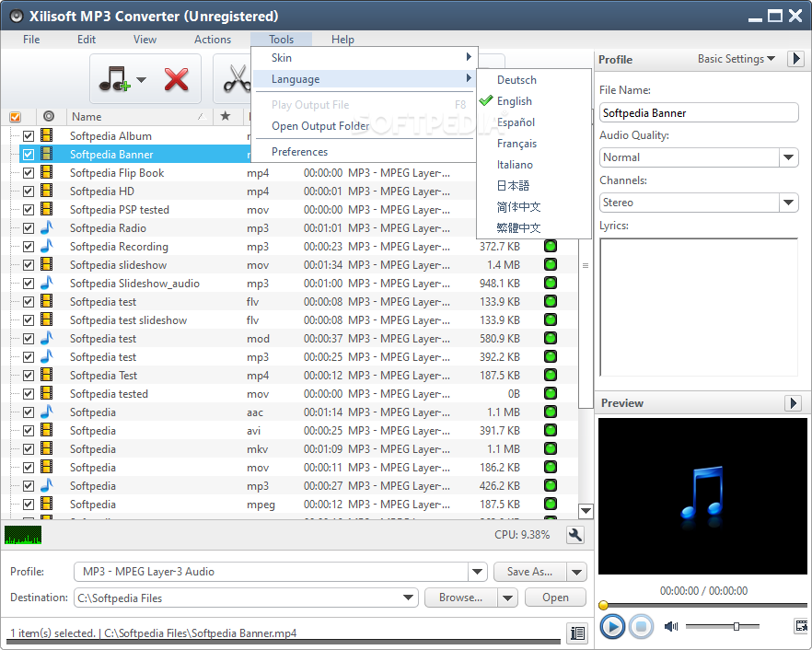The height and width of the screenshot is (650, 812).
Task: Click music note icon of Softpedia Recording
Action: pyautogui.click(x=47, y=247)
